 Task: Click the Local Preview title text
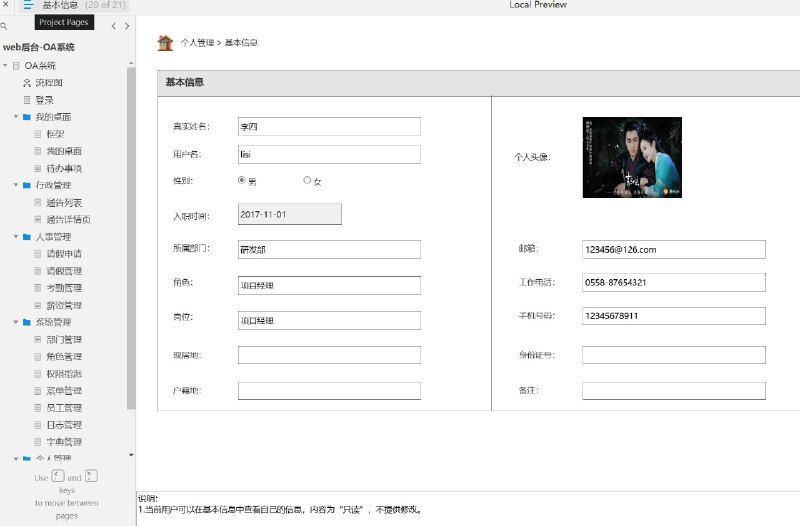538,5
